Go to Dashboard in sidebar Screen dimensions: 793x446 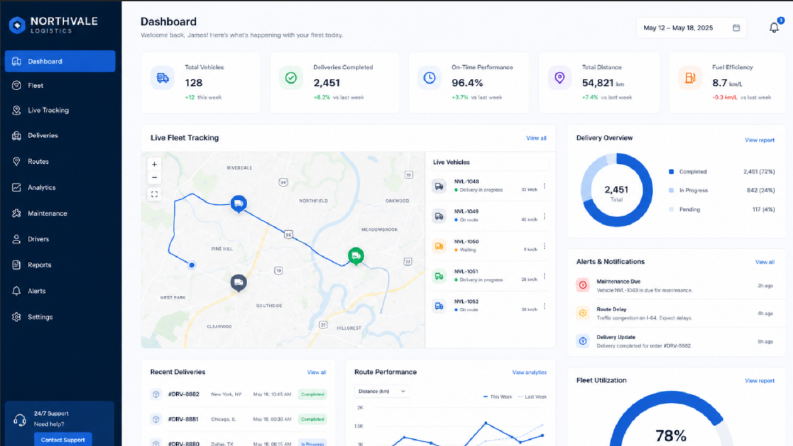[x=60, y=61]
